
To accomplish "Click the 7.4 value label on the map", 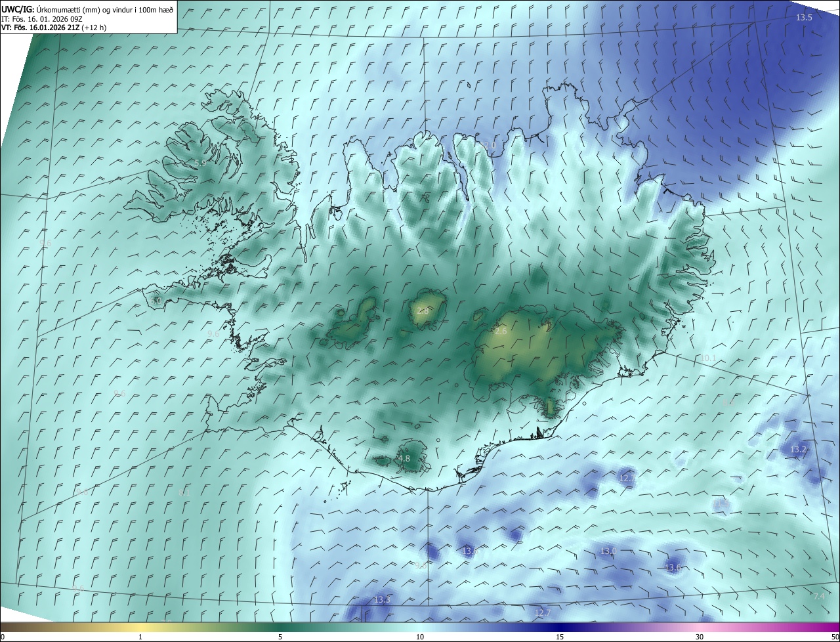I will (x=819, y=596).
